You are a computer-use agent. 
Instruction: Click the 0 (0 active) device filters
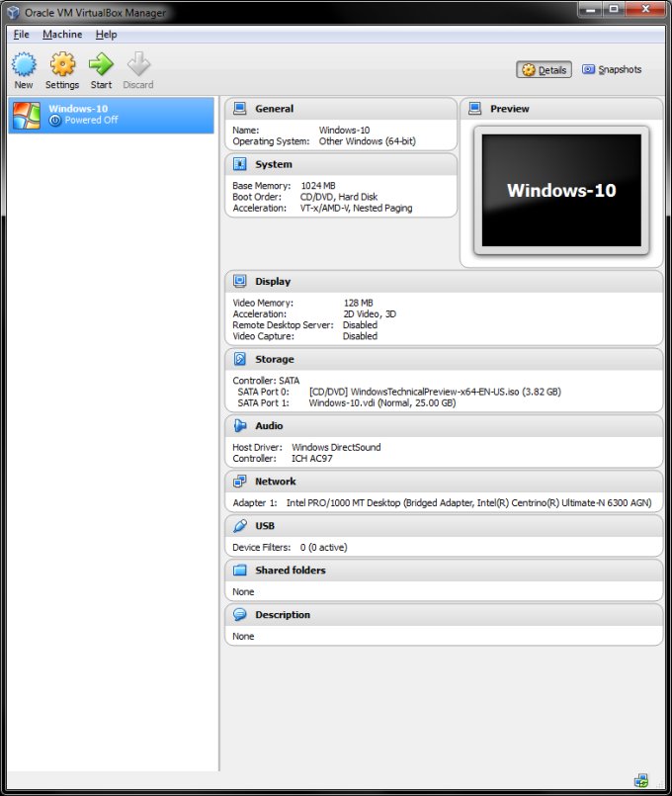323,548
